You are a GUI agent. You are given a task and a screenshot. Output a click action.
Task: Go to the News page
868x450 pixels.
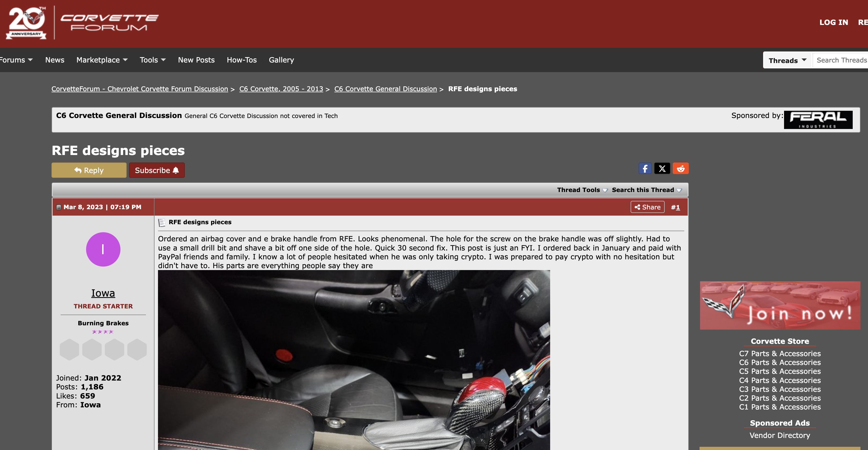coord(55,60)
